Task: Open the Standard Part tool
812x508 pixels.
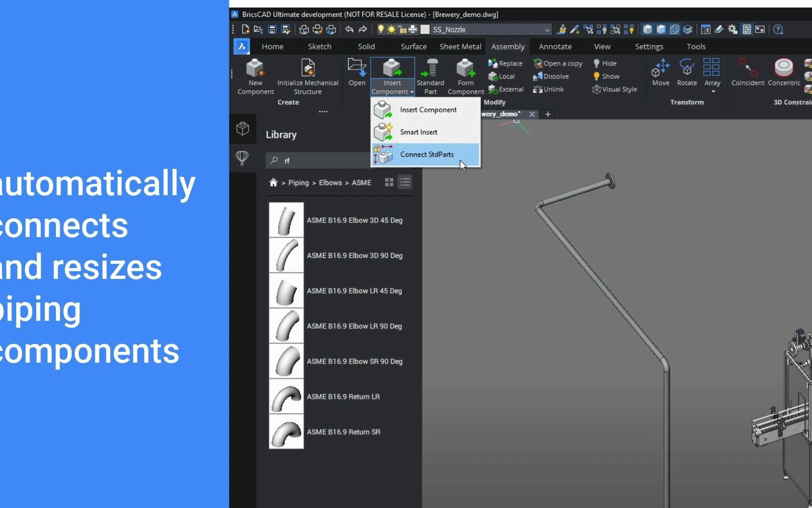Action: tap(430, 75)
